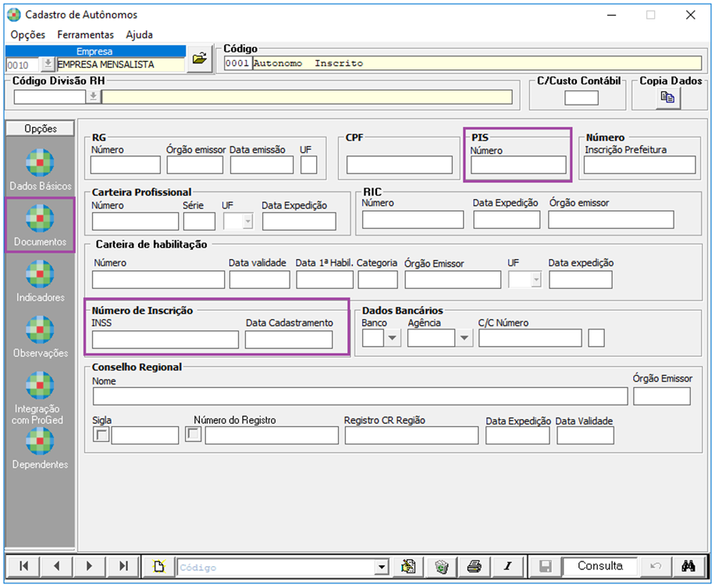Click the binoculars search icon
Screen dimensions: 715x588
pyautogui.click(x=688, y=567)
